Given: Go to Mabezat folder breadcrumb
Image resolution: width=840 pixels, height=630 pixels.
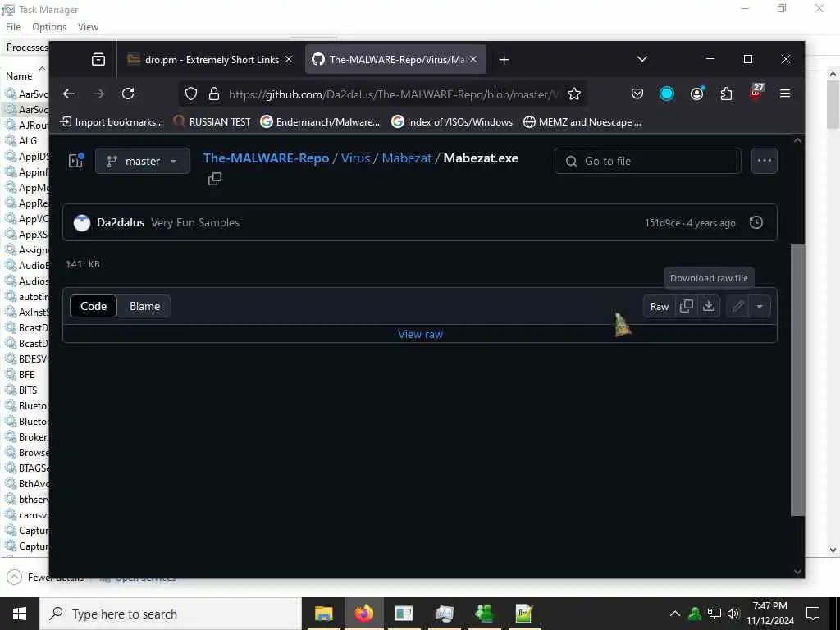Looking at the screenshot, I should click(x=407, y=158).
